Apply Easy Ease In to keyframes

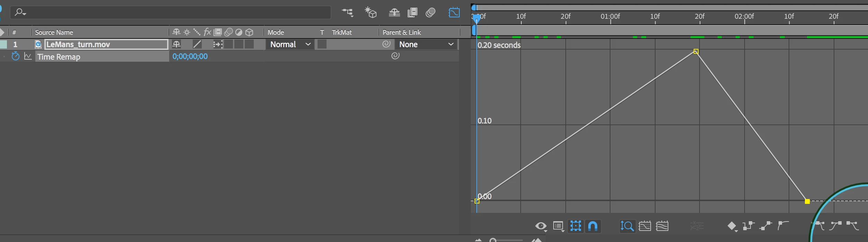click(x=835, y=226)
